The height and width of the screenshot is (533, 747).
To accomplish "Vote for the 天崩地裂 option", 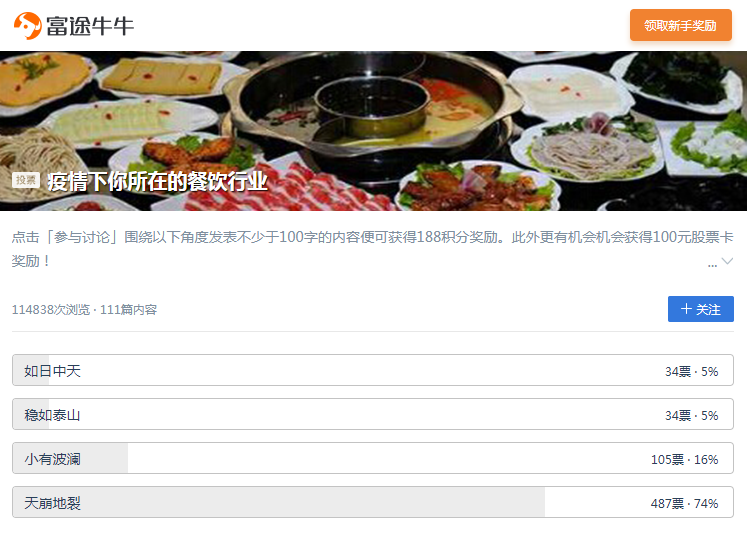I will 373,502.
